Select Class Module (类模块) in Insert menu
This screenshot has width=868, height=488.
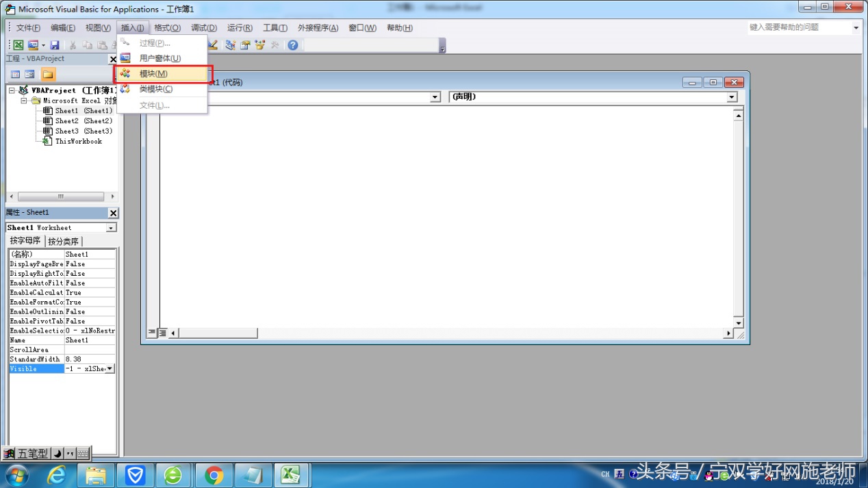pos(163,89)
